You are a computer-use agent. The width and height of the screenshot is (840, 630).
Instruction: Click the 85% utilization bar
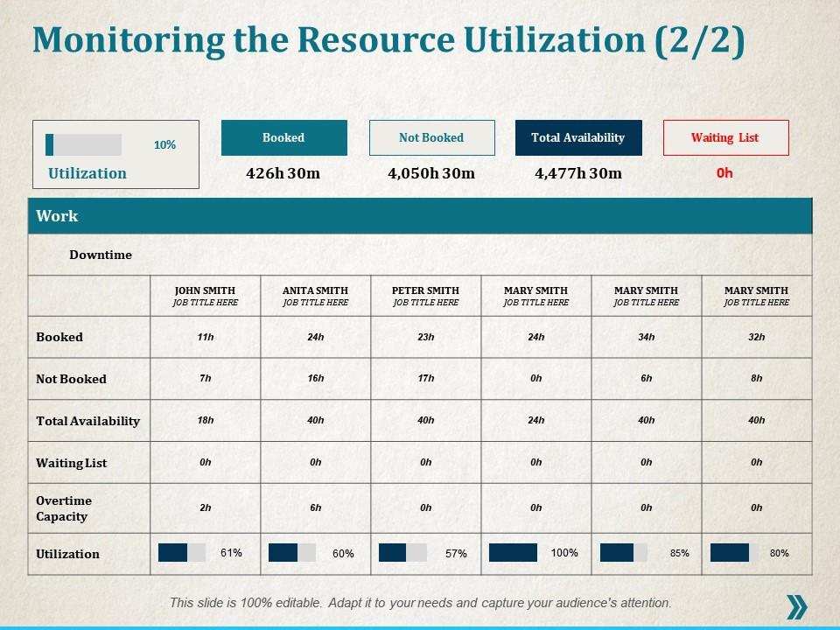coord(623,553)
